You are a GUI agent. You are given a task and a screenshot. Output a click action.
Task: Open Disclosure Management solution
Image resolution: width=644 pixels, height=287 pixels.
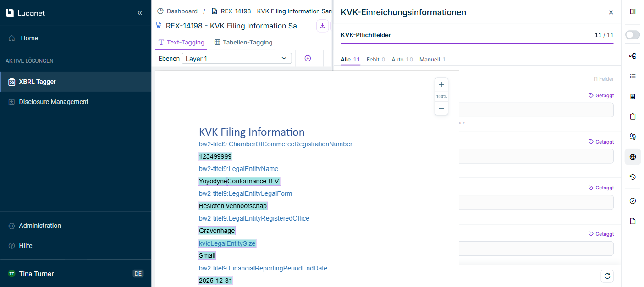coord(75,102)
